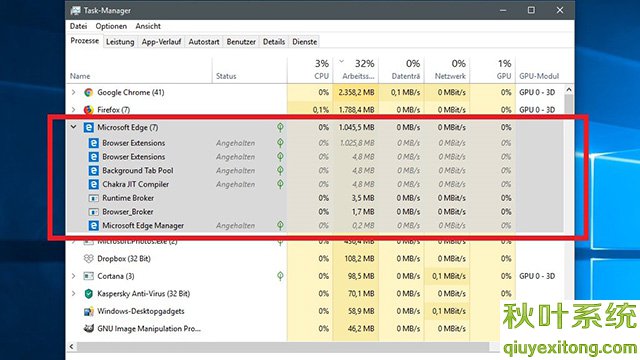This screenshot has width=640, height=360.
Task: Click the Browser_Broker icon
Action: (x=94, y=212)
